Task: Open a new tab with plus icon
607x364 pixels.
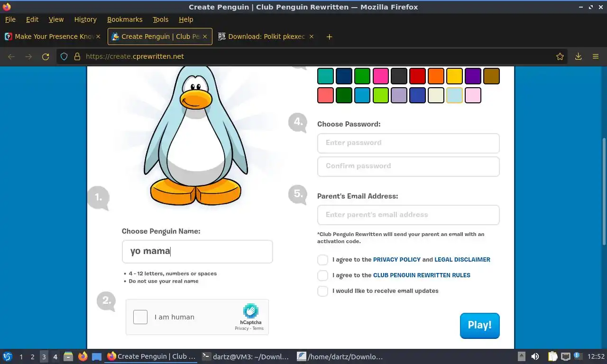Action: tap(329, 36)
